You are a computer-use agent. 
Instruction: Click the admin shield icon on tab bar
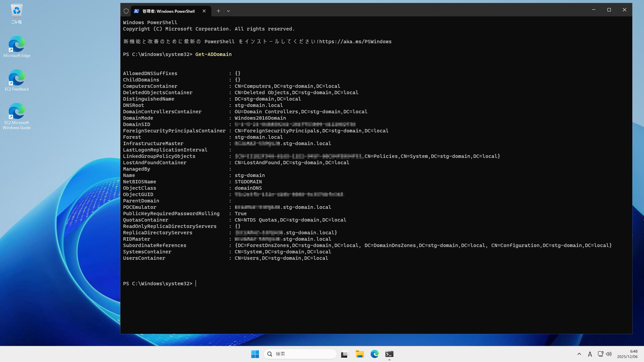point(126,11)
